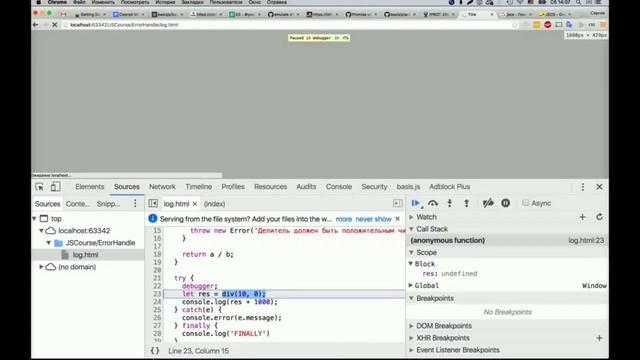This screenshot has width=640, height=360.
Task: Hide the debugger sidebar
Action: (397, 203)
